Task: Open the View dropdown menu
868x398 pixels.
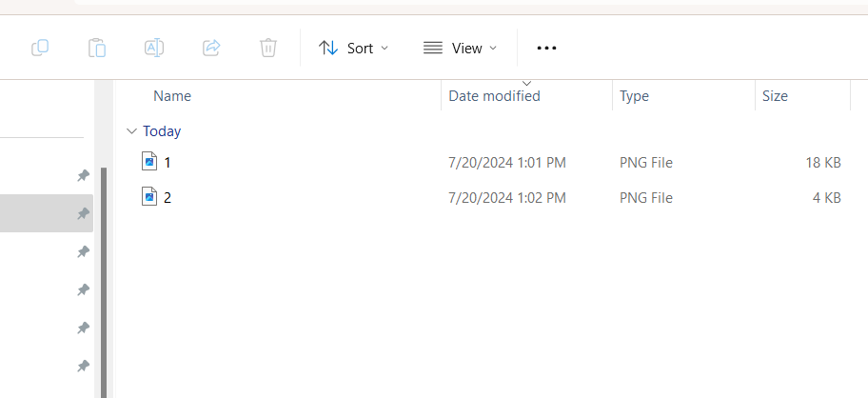Action: tap(460, 49)
